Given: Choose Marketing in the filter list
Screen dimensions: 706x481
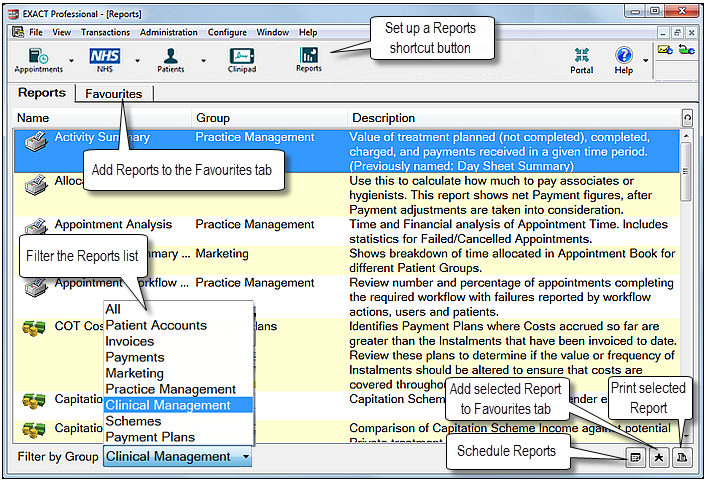Looking at the screenshot, I should [x=178, y=373].
